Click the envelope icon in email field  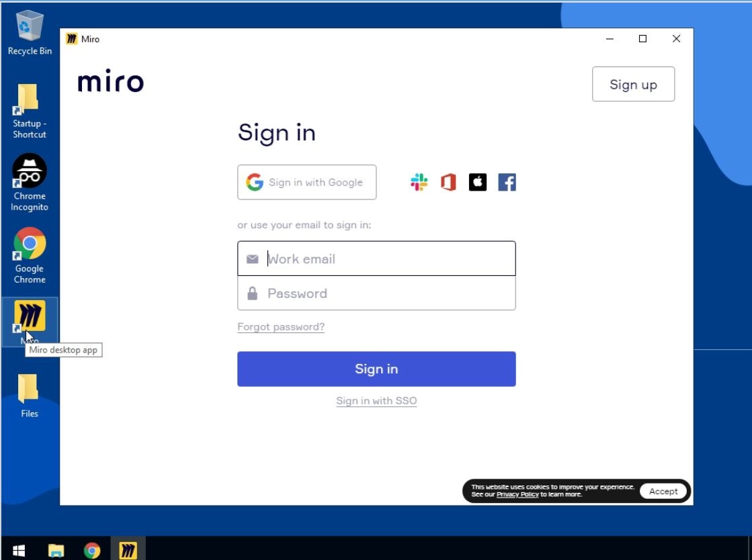click(252, 259)
